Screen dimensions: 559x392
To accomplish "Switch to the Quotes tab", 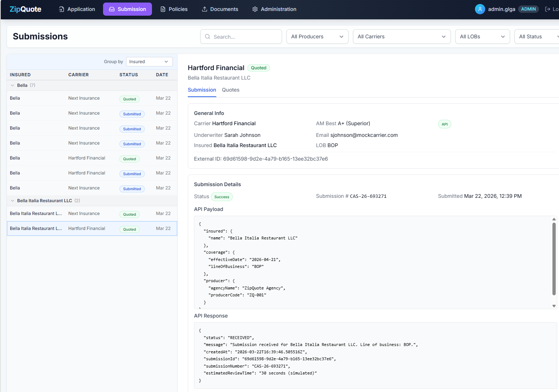I will coord(231,90).
